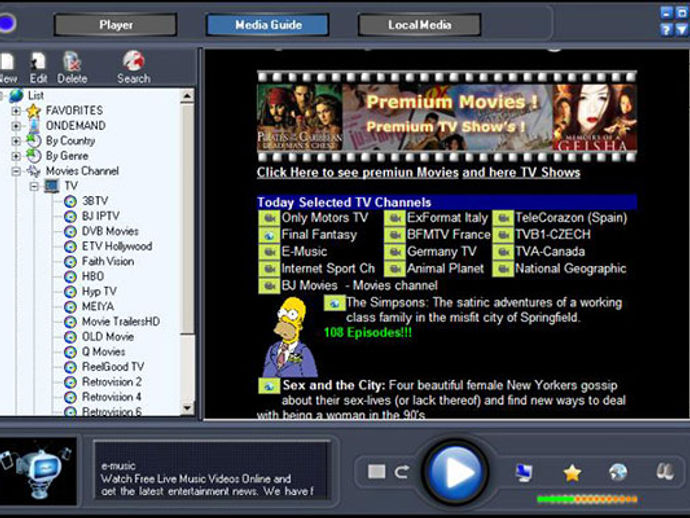Viewport: 690px width, 518px height.
Task: Open the TVB1-CZECH channel link
Action: (553, 235)
